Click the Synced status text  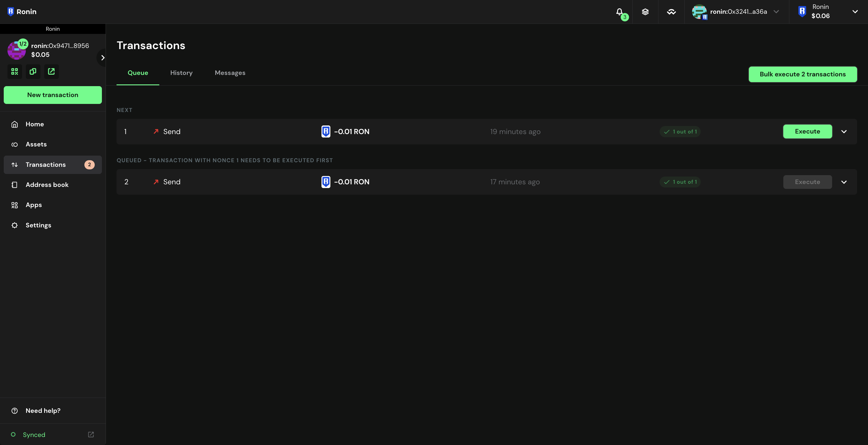pyautogui.click(x=34, y=435)
